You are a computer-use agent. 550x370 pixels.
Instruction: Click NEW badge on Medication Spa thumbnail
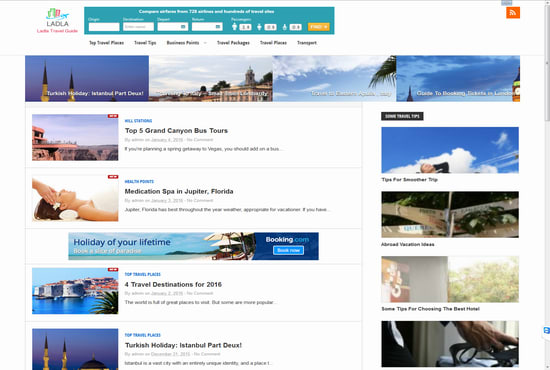coord(113,177)
